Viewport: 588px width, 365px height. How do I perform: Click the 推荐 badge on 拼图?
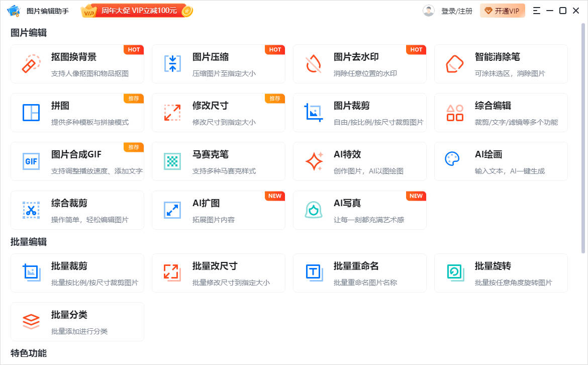pyautogui.click(x=134, y=98)
